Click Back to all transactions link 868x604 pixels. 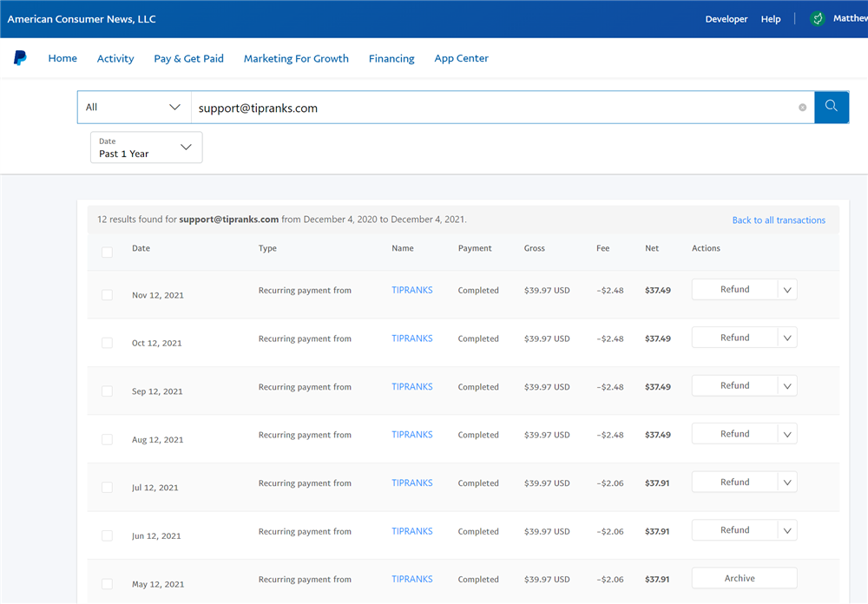click(x=779, y=220)
